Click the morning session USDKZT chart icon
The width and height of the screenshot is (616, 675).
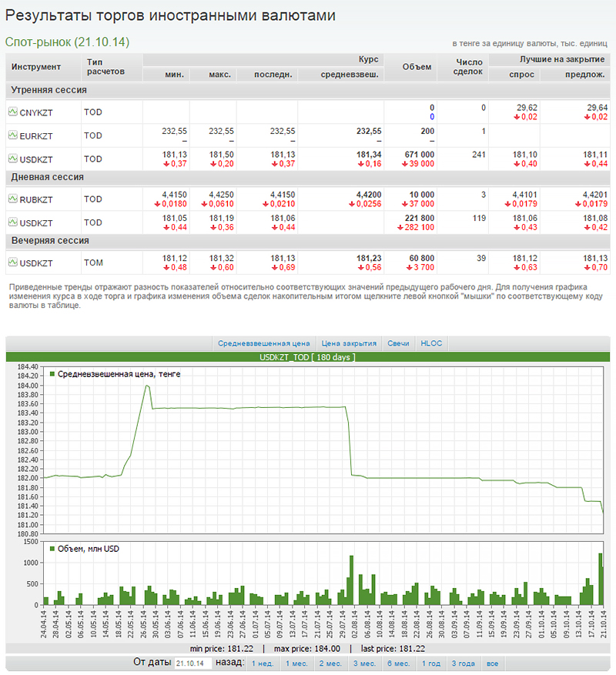pos(12,159)
